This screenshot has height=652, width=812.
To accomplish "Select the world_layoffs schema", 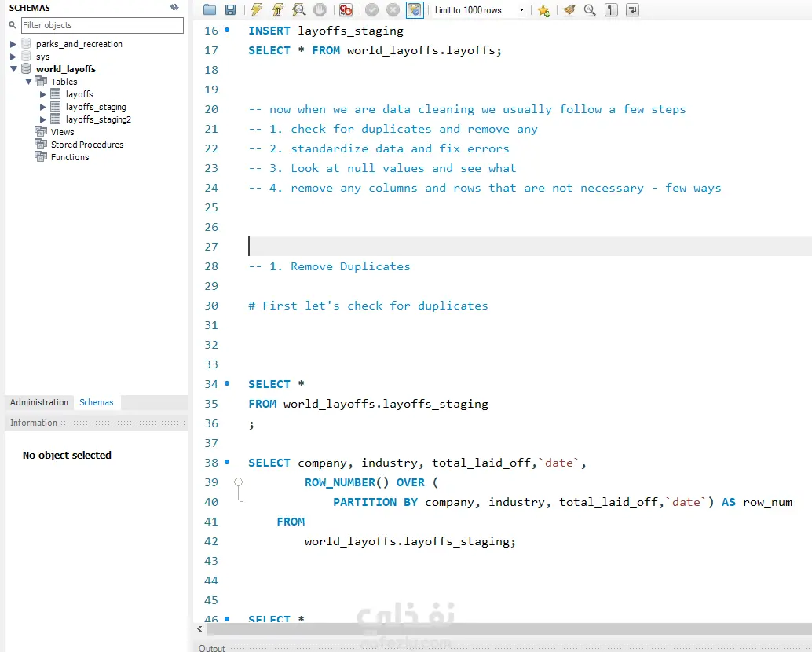I will pyautogui.click(x=66, y=69).
